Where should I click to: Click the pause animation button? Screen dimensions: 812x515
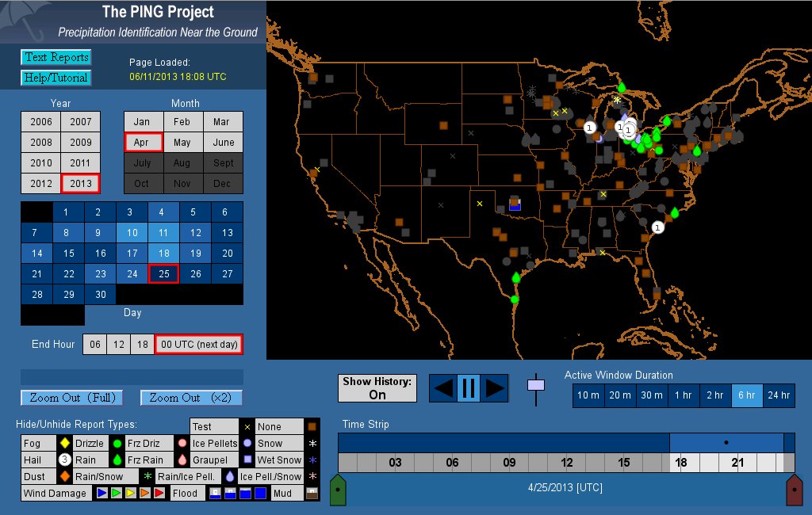(x=468, y=387)
